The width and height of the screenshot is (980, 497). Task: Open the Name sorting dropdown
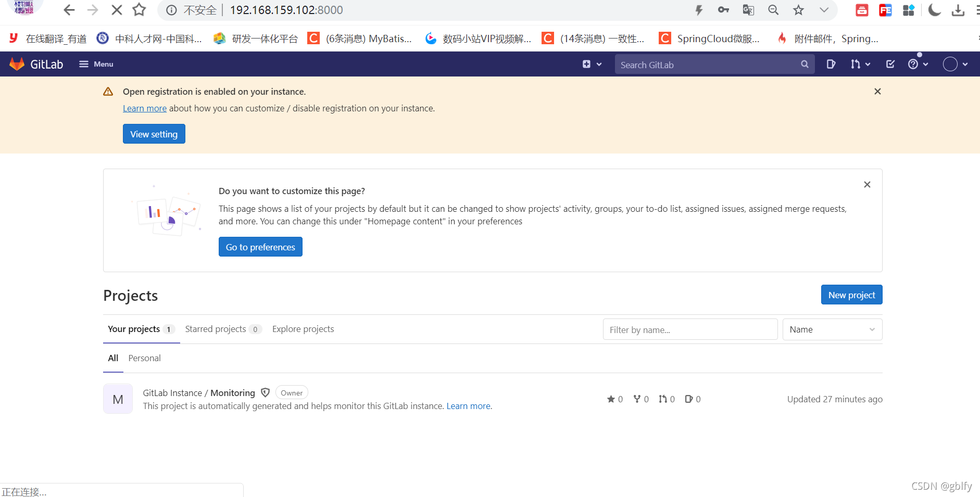pos(832,329)
